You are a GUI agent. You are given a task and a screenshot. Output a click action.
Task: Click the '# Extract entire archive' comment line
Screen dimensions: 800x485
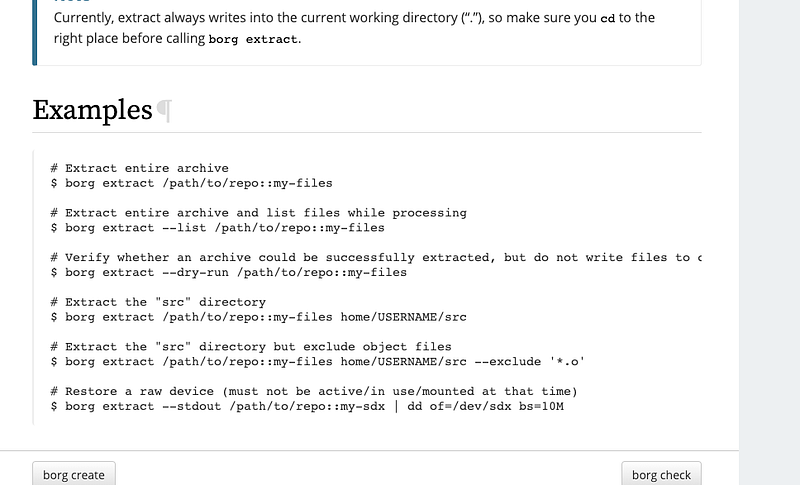point(139,168)
